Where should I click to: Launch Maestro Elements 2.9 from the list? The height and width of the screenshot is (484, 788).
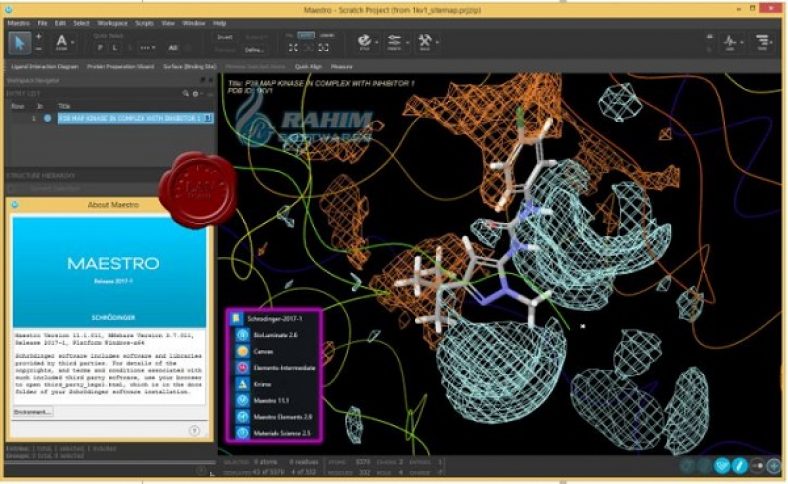tap(275, 417)
